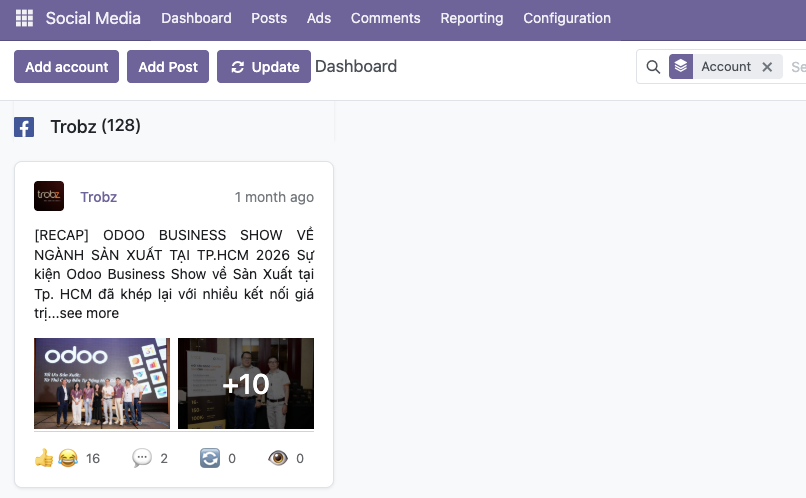This screenshot has width=806, height=498.
Task: Open the Ads menu
Action: (x=319, y=18)
